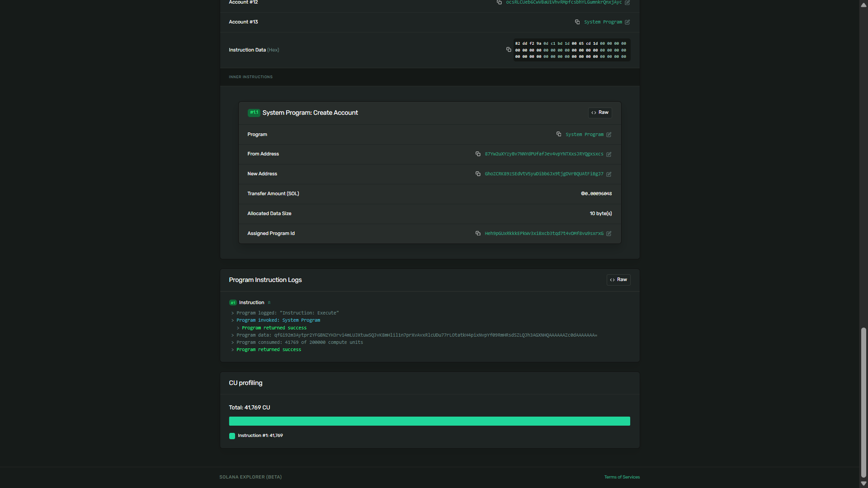Open edit icon beside From Address
Screen dimensions: 868x488
click(x=609, y=155)
